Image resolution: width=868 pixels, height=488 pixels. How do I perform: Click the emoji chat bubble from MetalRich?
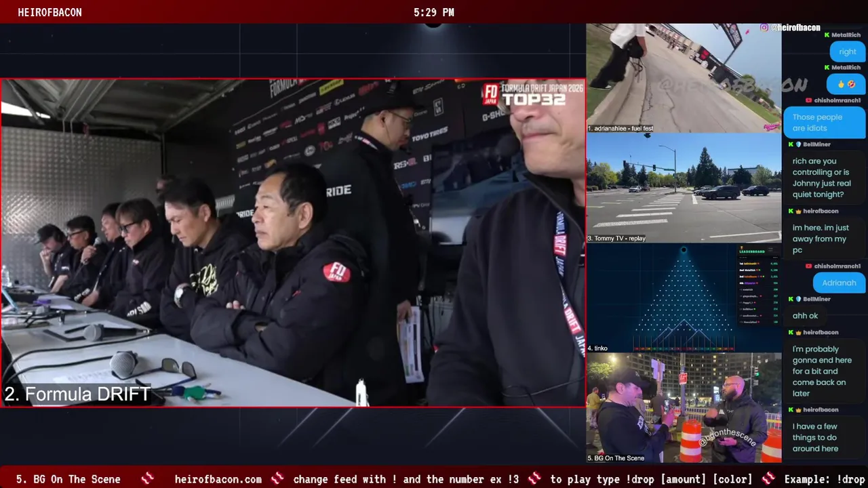tap(846, 84)
